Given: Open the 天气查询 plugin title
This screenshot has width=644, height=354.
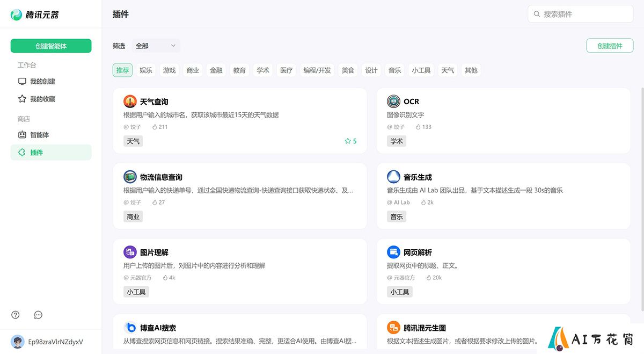Looking at the screenshot, I should tap(154, 102).
